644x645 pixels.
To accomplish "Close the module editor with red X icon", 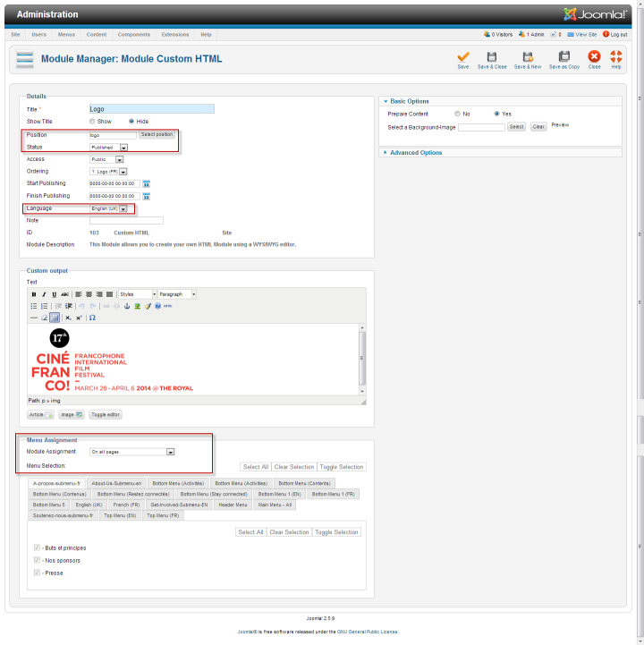I will tap(594, 60).
